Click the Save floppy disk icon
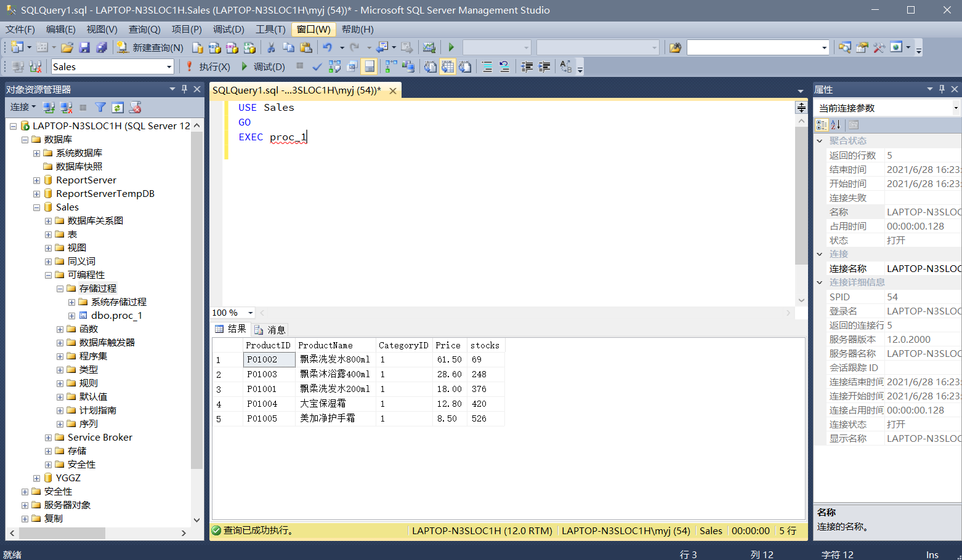Image resolution: width=962 pixels, height=560 pixels. (85, 47)
